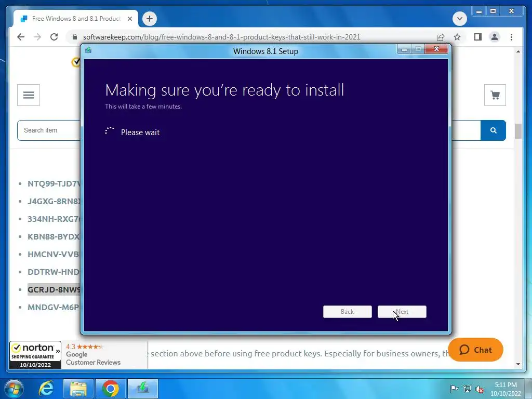
Task: Close the Free Windows 8 tab
Action: click(x=129, y=19)
